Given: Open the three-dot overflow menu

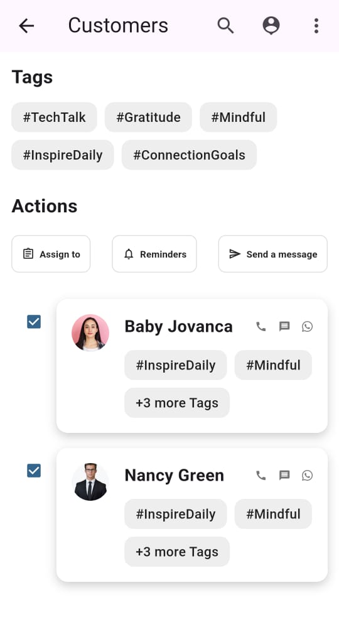Looking at the screenshot, I should 316,26.
